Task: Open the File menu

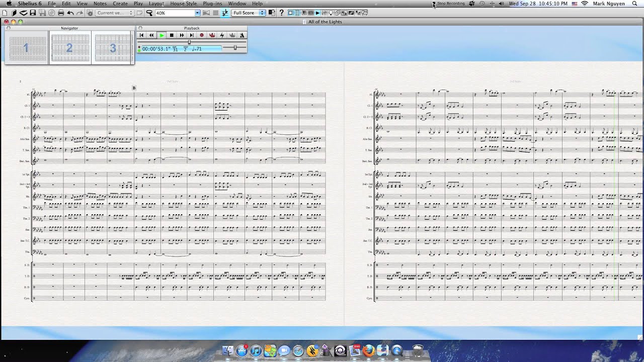Action: coord(52,4)
